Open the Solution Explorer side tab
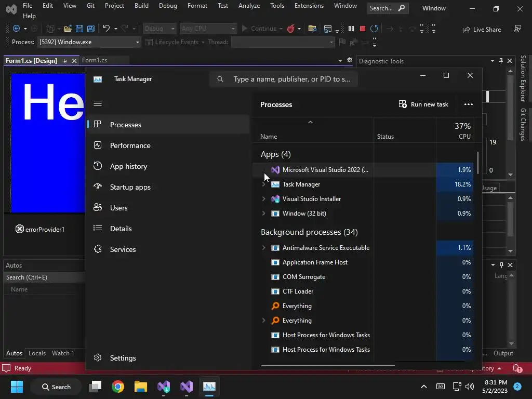The image size is (532, 399). pos(523,79)
